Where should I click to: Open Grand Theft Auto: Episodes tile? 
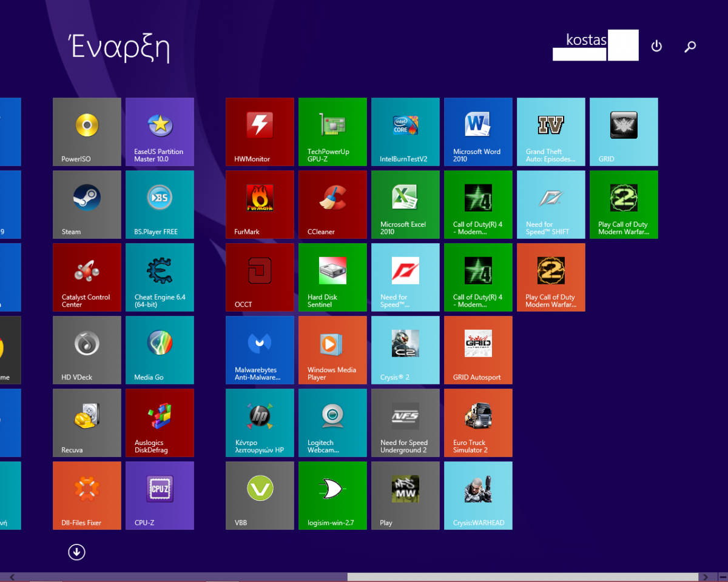[x=551, y=132]
